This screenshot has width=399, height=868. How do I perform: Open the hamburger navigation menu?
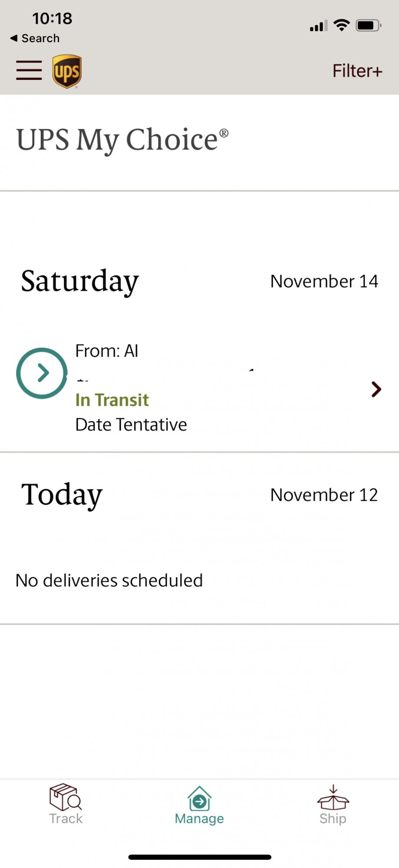[29, 70]
